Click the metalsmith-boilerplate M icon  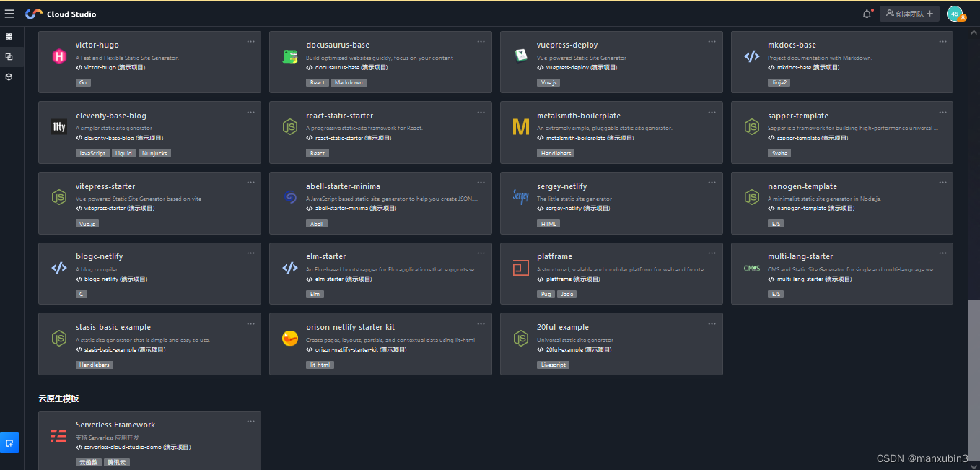tap(521, 127)
